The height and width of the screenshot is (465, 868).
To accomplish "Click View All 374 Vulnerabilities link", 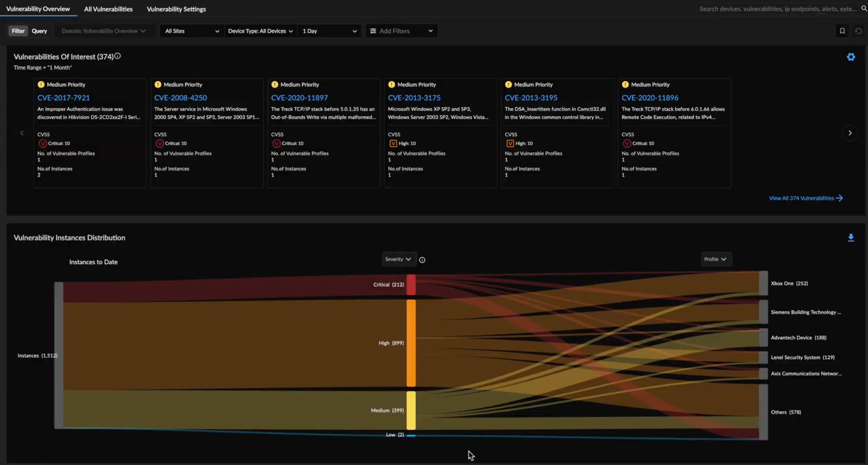I will [x=805, y=198].
